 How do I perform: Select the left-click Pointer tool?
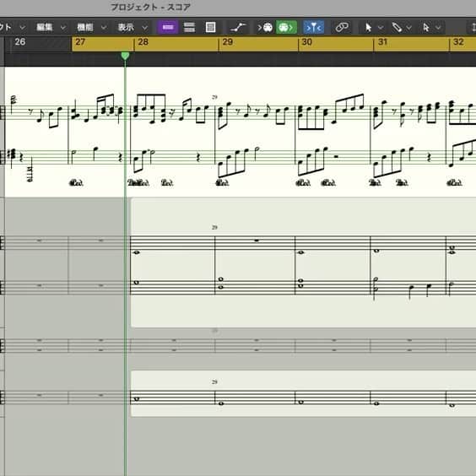(x=368, y=28)
